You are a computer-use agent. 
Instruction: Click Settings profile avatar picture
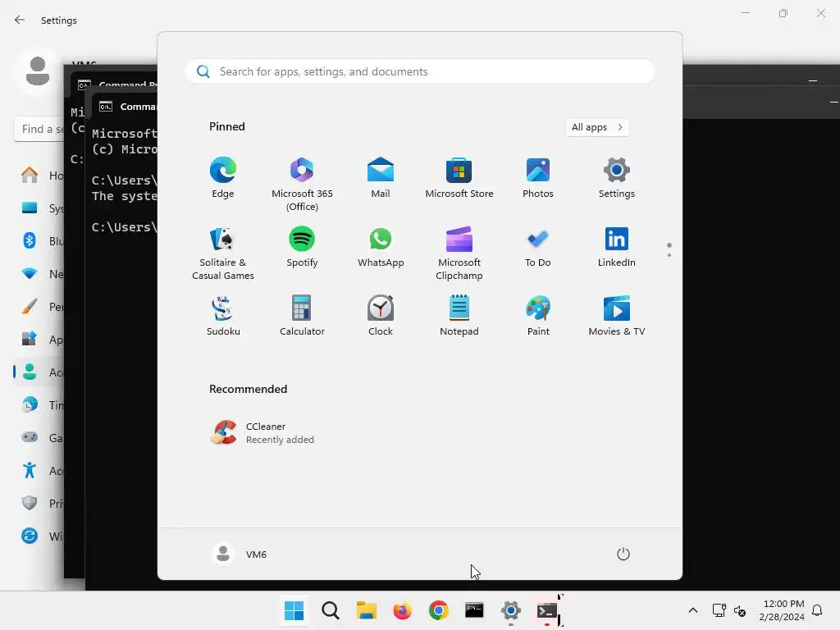(38, 71)
